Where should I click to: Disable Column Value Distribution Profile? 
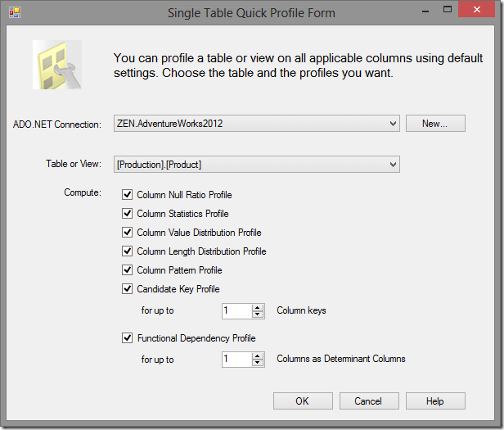(127, 233)
